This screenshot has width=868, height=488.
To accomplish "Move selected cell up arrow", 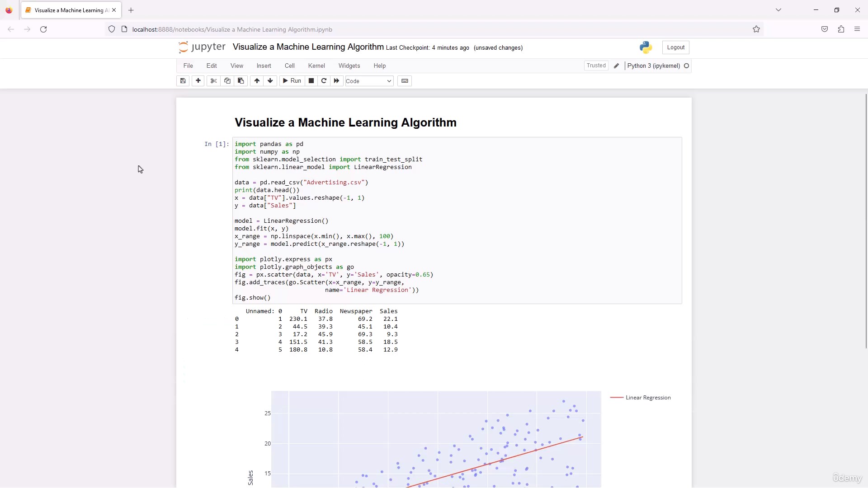I will [x=257, y=81].
